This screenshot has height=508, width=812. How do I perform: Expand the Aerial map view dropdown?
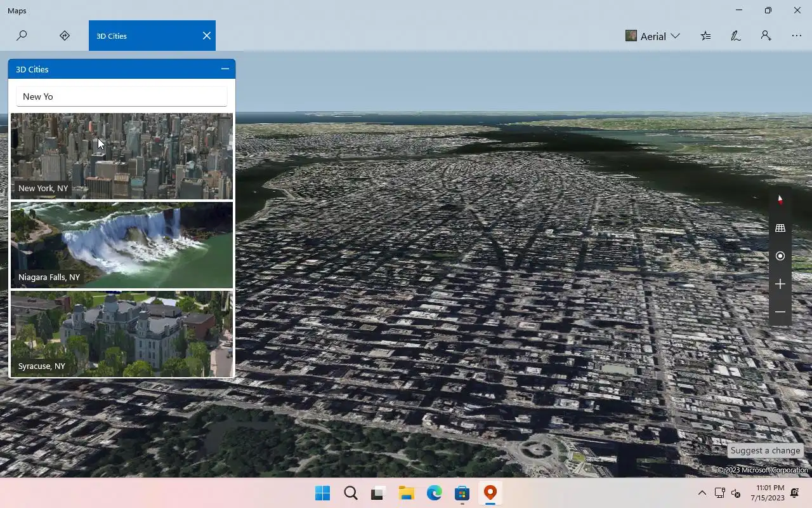pos(653,36)
